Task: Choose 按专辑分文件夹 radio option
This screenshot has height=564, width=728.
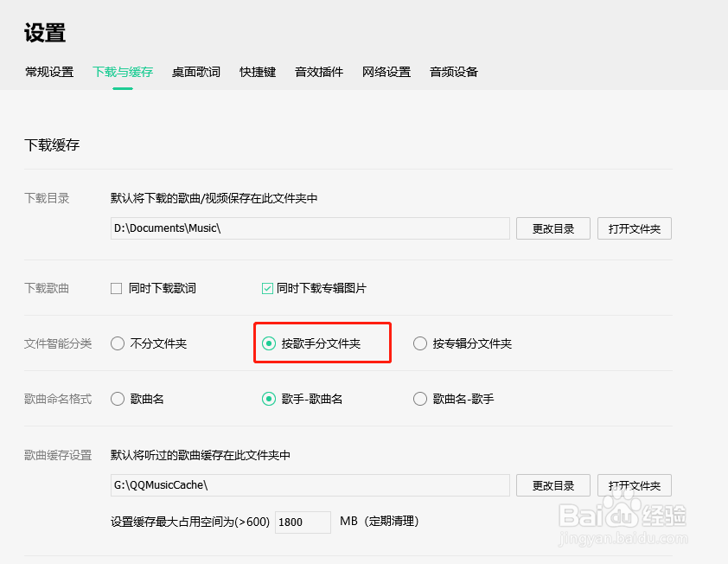Action: tap(420, 343)
